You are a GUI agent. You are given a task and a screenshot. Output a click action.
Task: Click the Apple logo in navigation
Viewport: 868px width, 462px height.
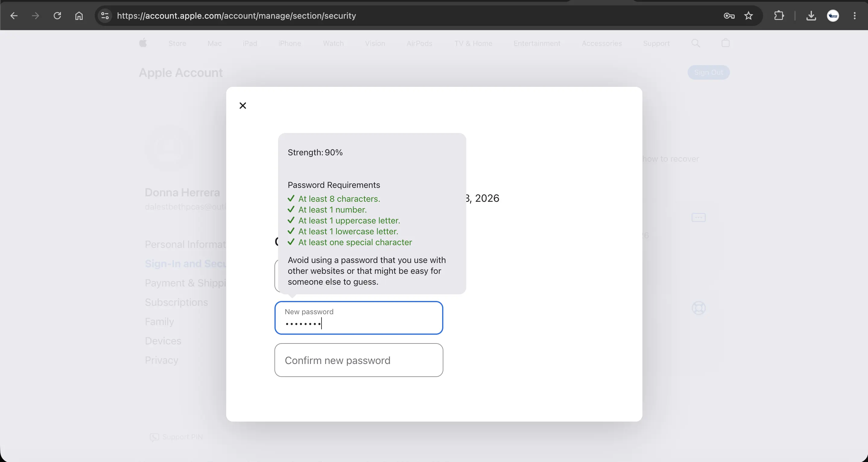pyautogui.click(x=143, y=43)
